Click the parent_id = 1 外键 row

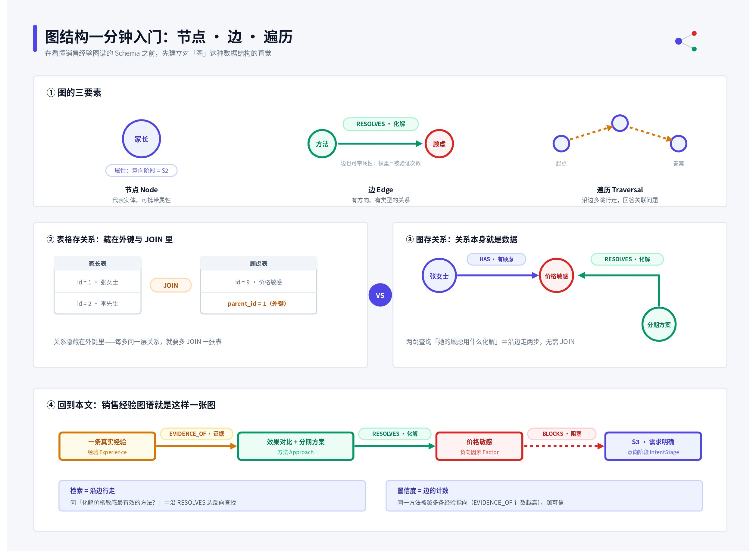[x=258, y=303]
